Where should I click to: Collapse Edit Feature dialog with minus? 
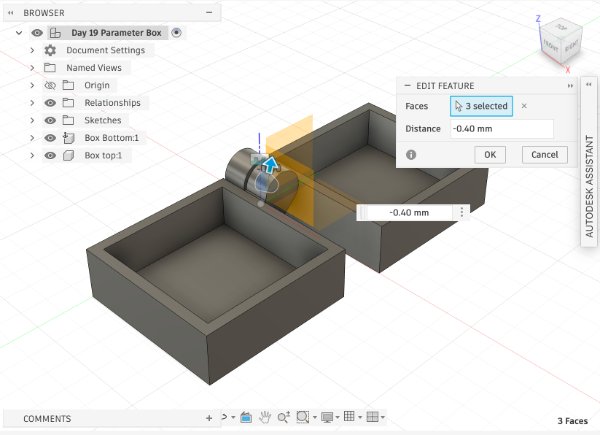(x=408, y=85)
